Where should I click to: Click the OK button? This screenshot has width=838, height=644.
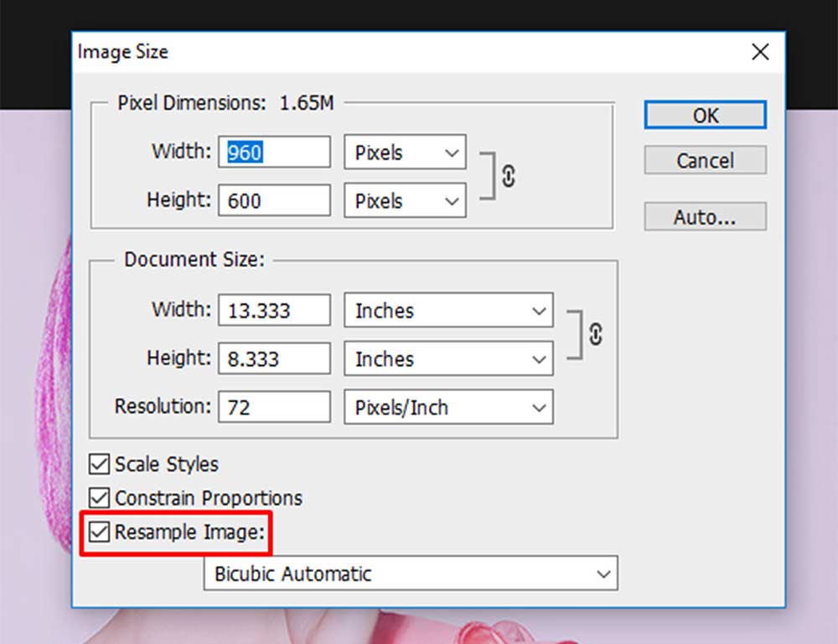(x=705, y=115)
